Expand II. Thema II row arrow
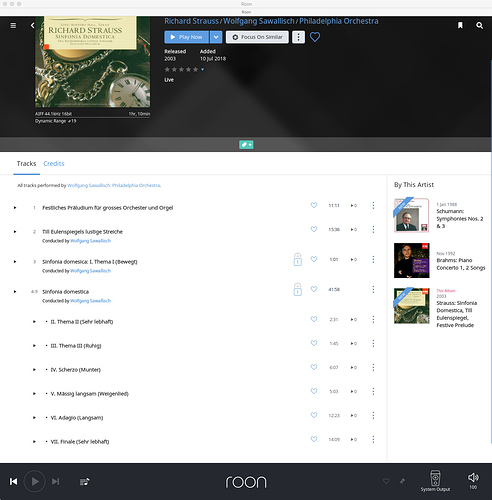The height and width of the screenshot is (500, 492). pos(34,322)
